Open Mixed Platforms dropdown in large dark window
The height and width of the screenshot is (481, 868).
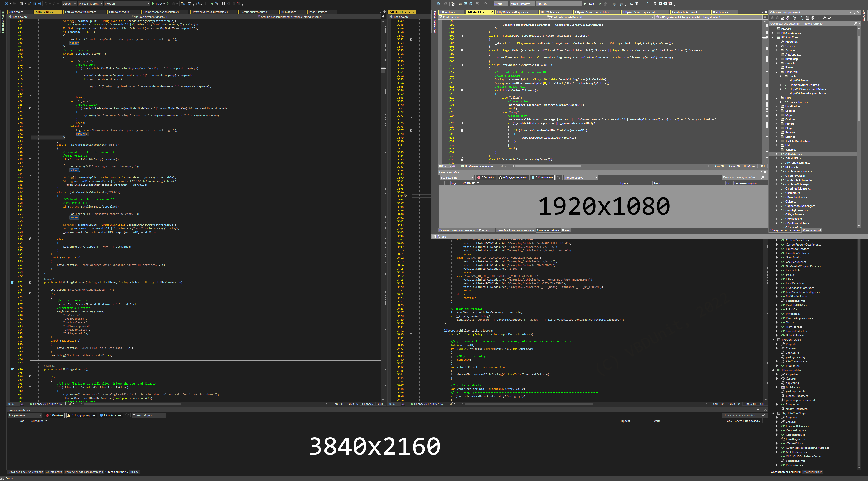pyautogui.click(x=90, y=4)
